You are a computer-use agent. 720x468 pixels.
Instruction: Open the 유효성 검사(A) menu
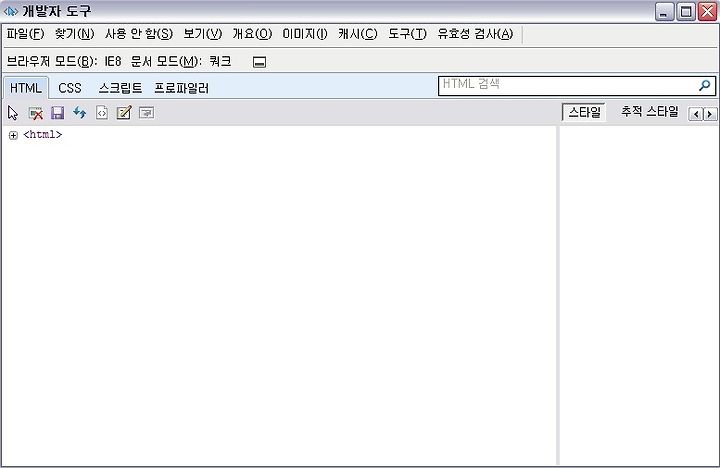click(x=475, y=34)
